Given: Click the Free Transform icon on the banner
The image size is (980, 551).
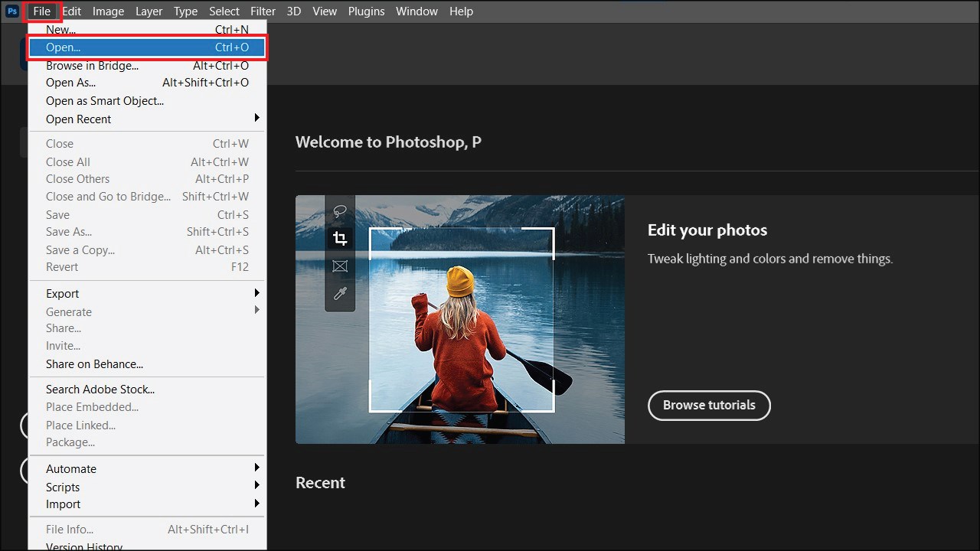Looking at the screenshot, I should point(340,266).
